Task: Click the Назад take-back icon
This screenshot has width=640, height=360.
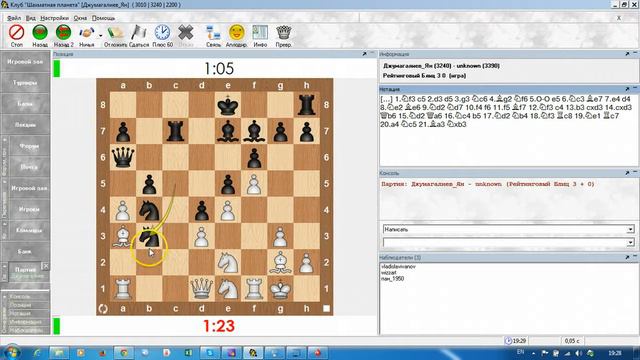Action: (40, 32)
